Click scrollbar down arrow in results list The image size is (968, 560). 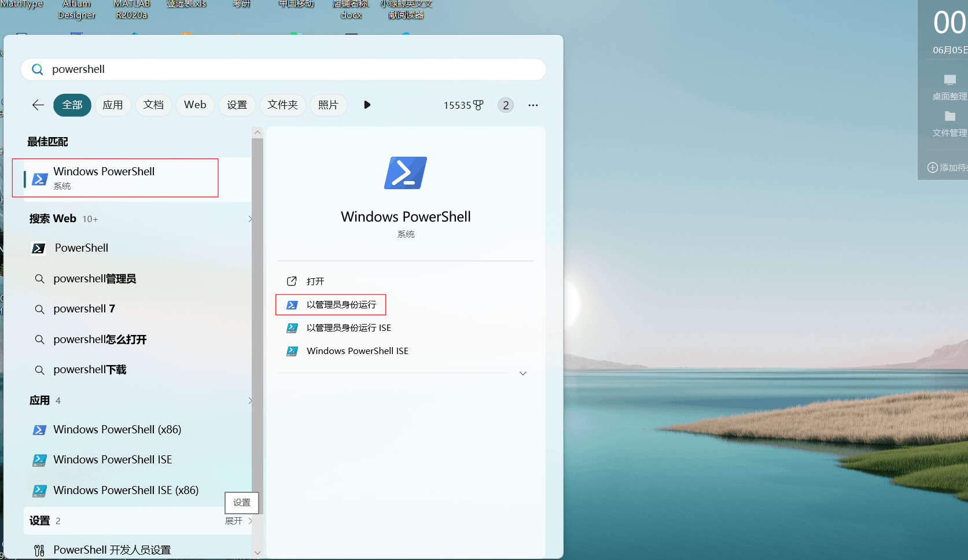pos(257,553)
